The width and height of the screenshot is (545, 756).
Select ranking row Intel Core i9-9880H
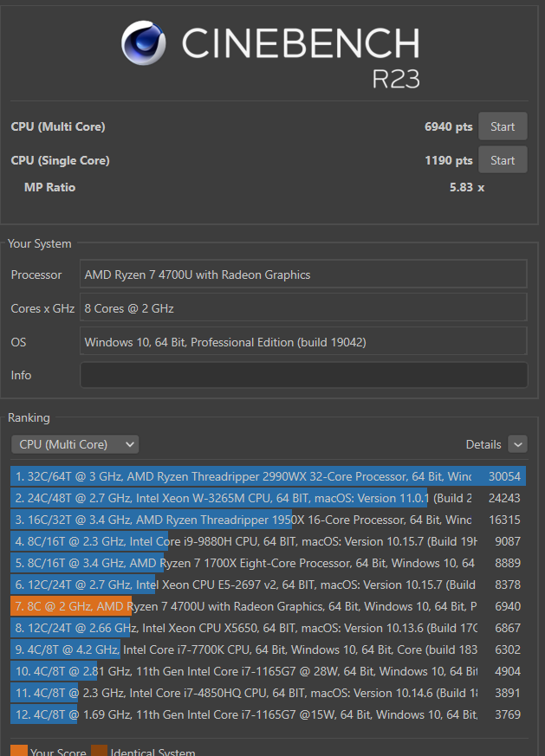click(x=268, y=541)
